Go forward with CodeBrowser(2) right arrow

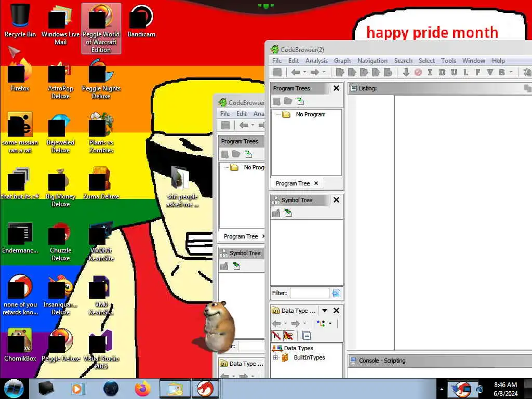pyautogui.click(x=314, y=72)
